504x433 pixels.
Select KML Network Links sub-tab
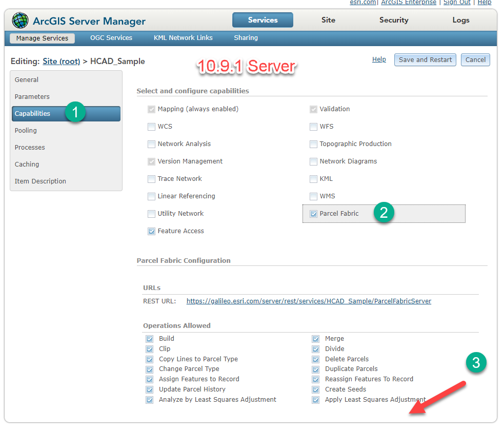click(183, 38)
